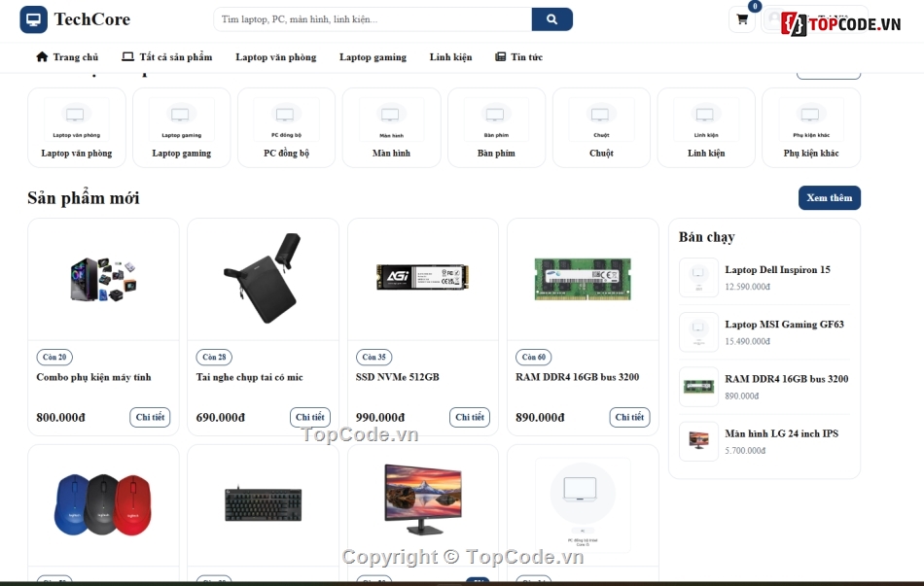Click the Bàn phím category icon
The width and height of the screenshot is (924, 586).
point(496,120)
